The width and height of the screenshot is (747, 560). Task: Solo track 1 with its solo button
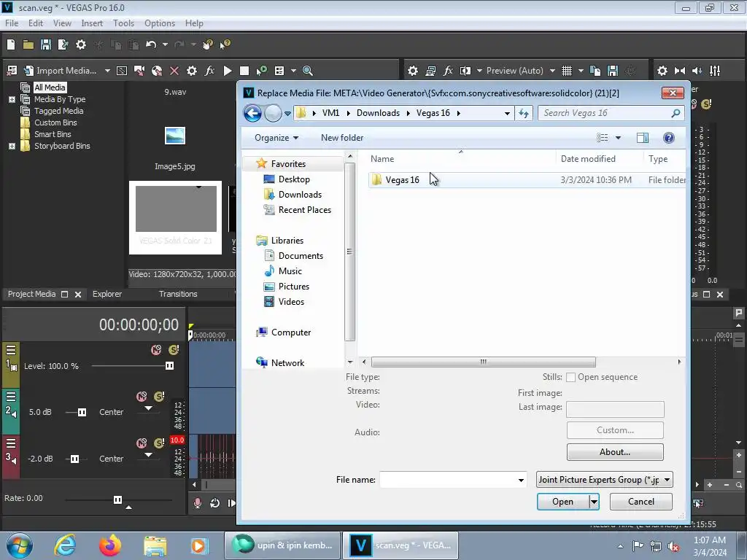pos(174,350)
